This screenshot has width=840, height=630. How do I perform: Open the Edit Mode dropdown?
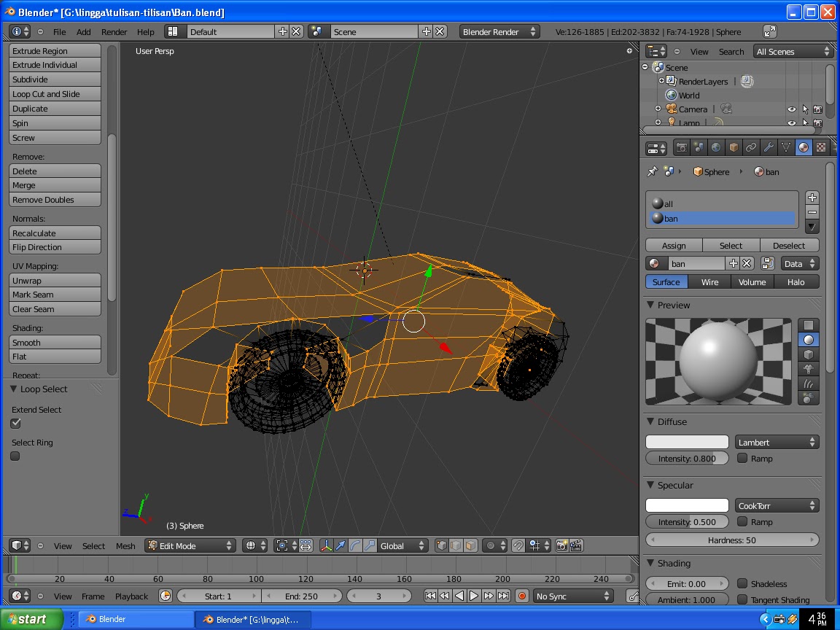click(190, 546)
